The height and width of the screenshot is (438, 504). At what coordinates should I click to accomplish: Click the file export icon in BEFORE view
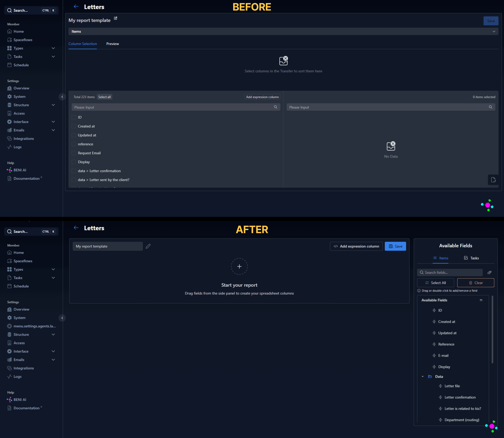click(493, 180)
